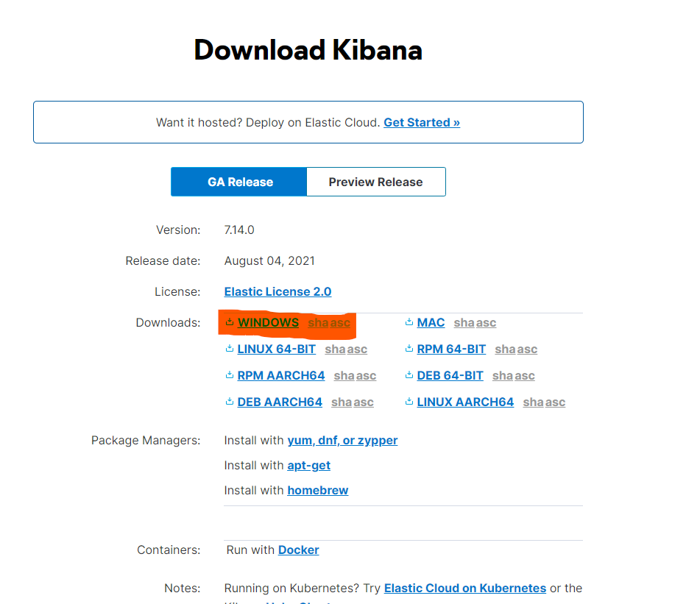Open sha link for RPM 64-BIT

pyautogui.click(x=506, y=349)
